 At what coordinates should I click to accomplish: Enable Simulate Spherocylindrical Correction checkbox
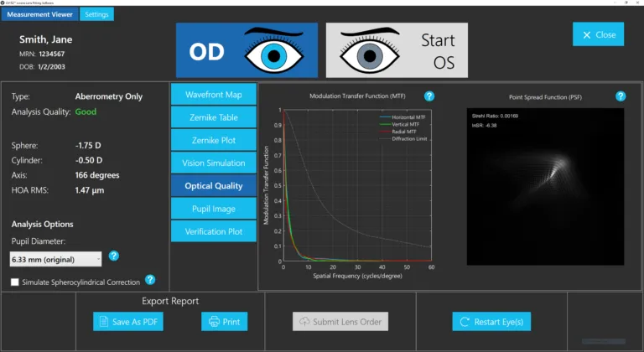click(x=16, y=282)
